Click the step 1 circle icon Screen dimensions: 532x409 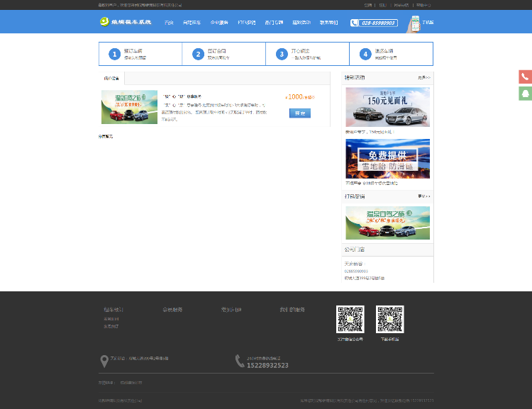point(114,54)
